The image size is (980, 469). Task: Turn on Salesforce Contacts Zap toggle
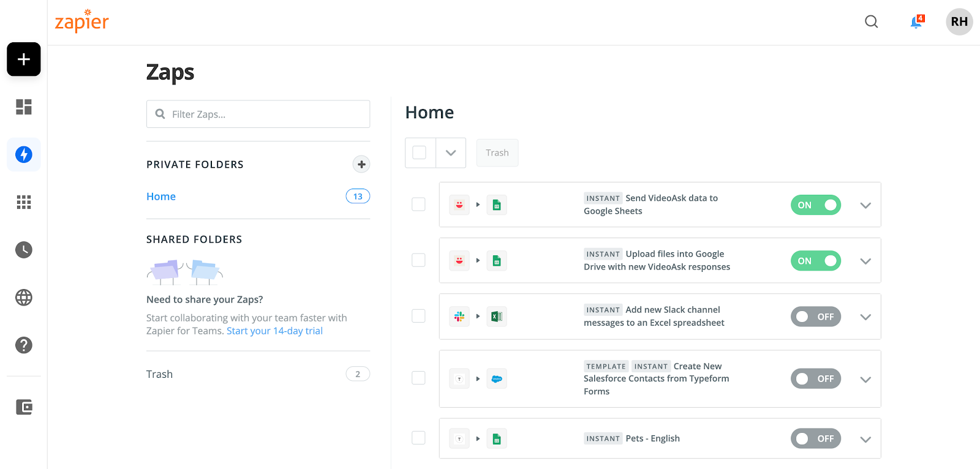[816, 378]
